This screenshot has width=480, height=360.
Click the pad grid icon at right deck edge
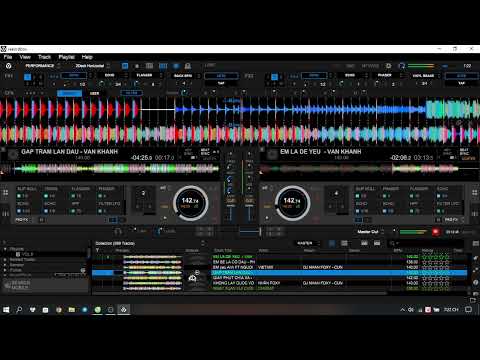point(475,193)
